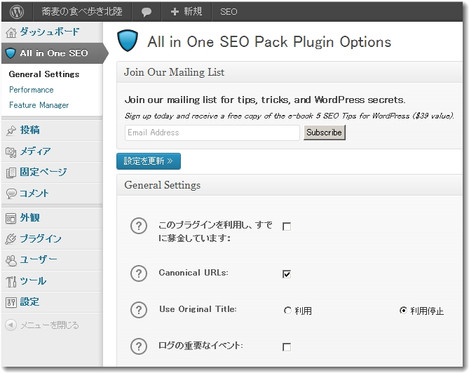Image resolution: width=469 pixels, height=373 pixels.
Task: Select 利用停止 radio for Use Original Title
Action: [x=403, y=310]
